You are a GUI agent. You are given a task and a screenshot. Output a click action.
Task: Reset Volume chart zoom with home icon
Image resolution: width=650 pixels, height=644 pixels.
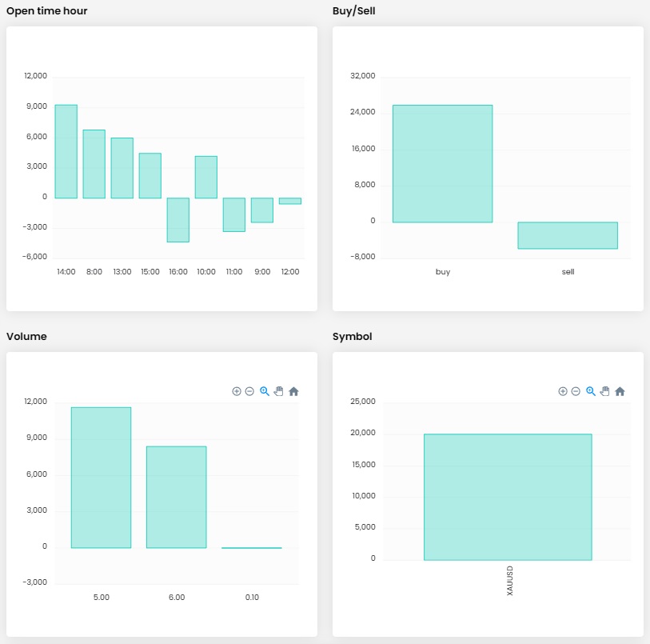click(293, 391)
